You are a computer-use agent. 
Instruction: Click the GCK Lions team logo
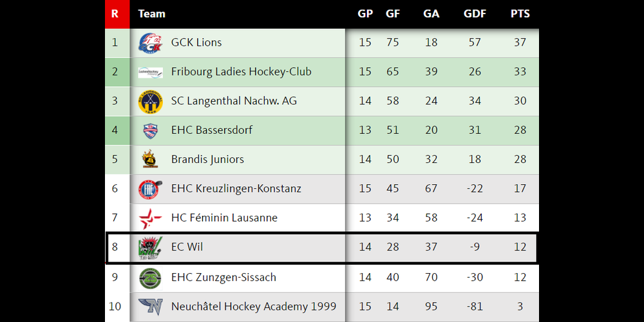tap(151, 43)
